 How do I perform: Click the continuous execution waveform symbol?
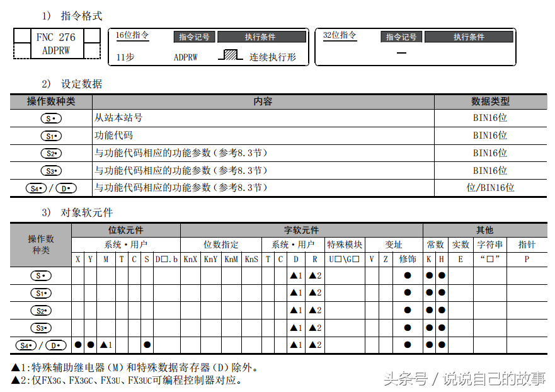[231, 55]
